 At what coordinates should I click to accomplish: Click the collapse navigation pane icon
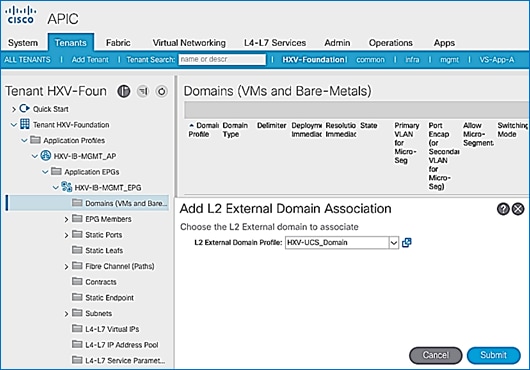coord(143,91)
